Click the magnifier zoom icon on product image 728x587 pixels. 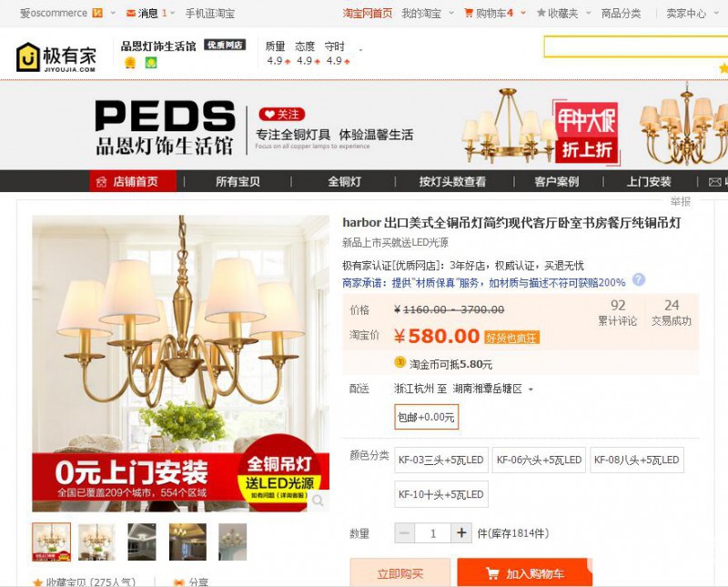pos(318,501)
